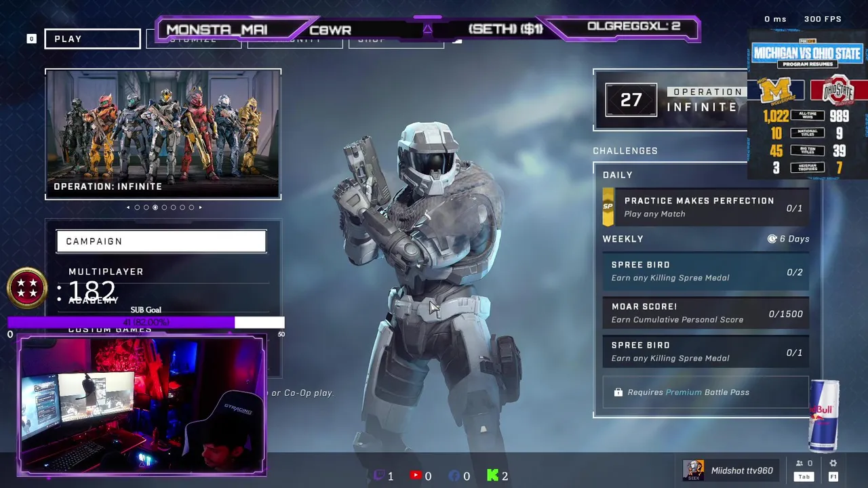Image resolution: width=868 pixels, height=488 pixels.
Task: Click the Red Bull can graphic
Action: [x=825, y=415]
